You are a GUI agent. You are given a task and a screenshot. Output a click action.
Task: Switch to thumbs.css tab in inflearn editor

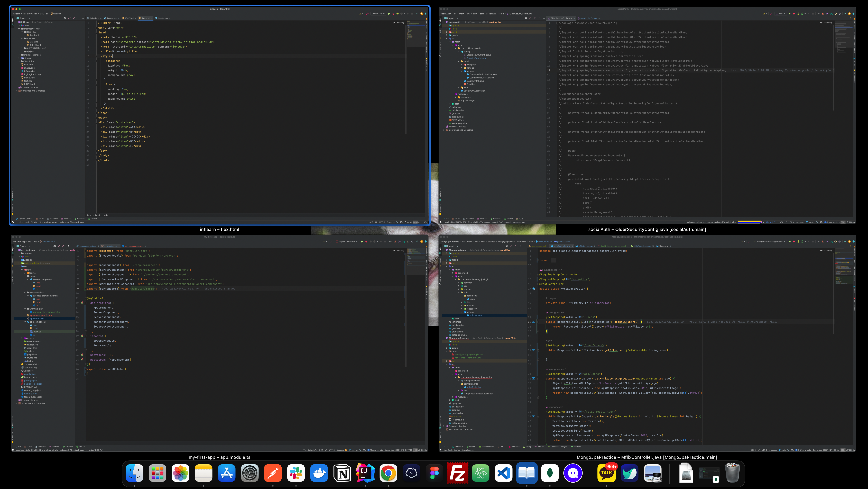coord(162,18)
